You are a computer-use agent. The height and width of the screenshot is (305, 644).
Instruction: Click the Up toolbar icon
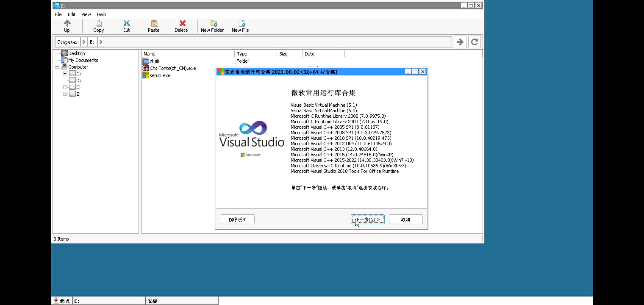click(67, 24)
